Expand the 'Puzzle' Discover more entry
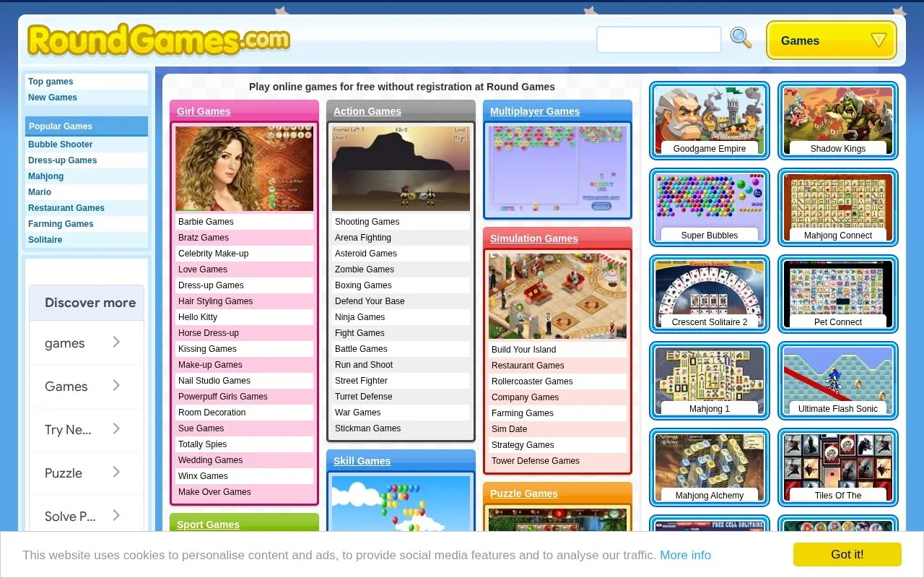This screenshot has width=924, height=578. point(87,473)
